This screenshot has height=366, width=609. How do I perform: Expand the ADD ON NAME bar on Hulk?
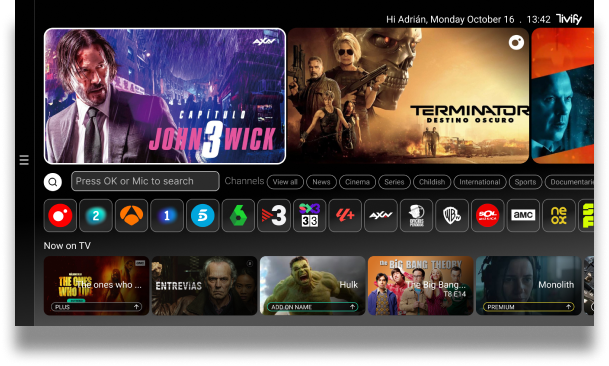tap(312, 307)
